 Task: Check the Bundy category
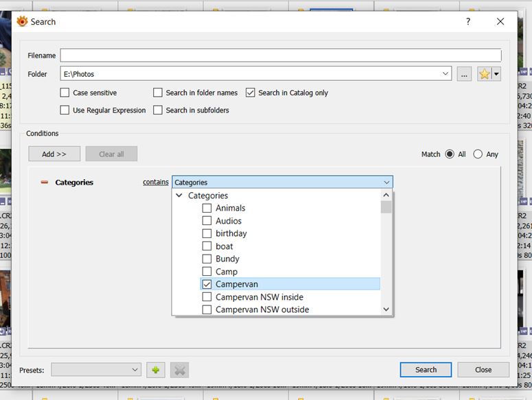coord(207,259)
